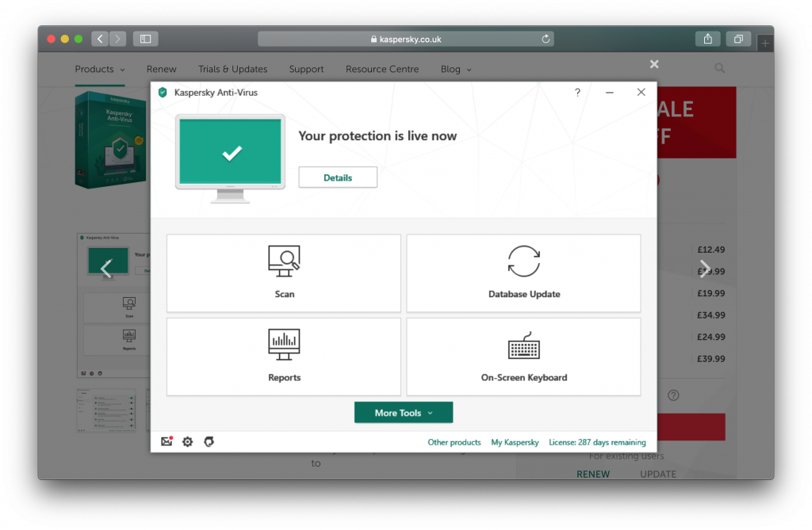The width and height of the screenshot is (812, 530).
Task: Click the License 287 days remaining link
Action: tap(597, 442)
